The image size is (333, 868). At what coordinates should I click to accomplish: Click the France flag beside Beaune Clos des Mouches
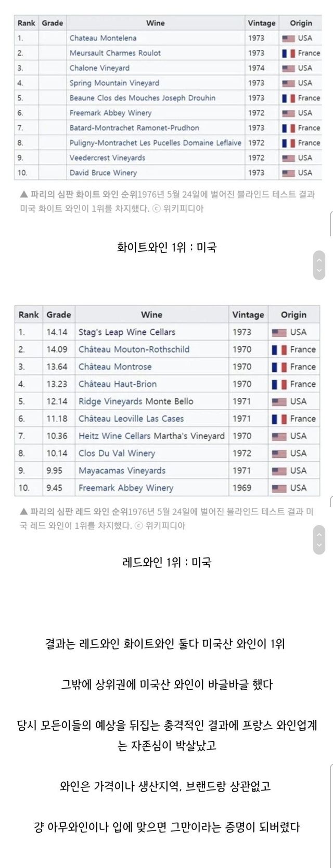(x=288, y=98)
